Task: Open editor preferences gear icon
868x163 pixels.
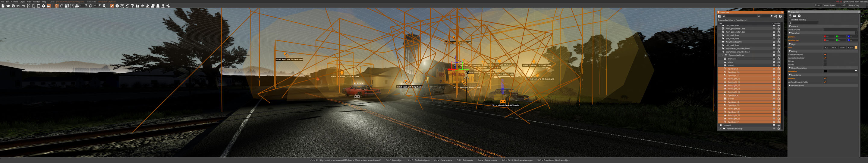Action: tap(43, 6)
